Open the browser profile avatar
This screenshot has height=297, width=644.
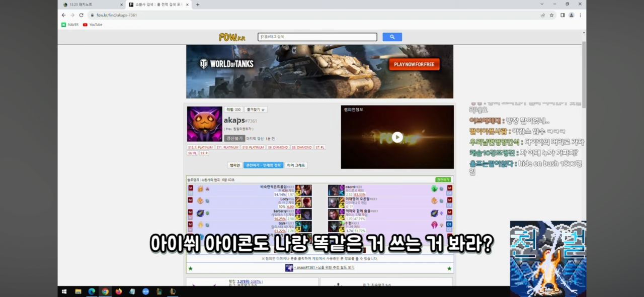tap(572, 15)
